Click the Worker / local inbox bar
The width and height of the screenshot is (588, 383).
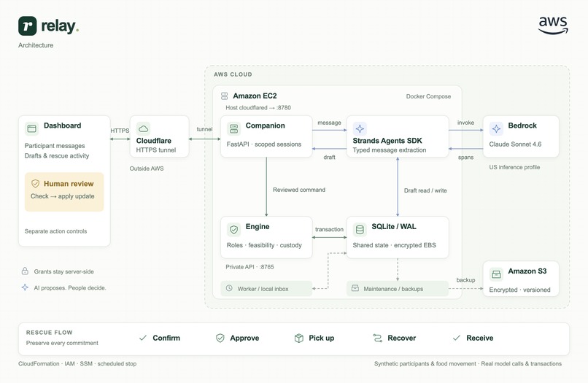tap(266, 288)
